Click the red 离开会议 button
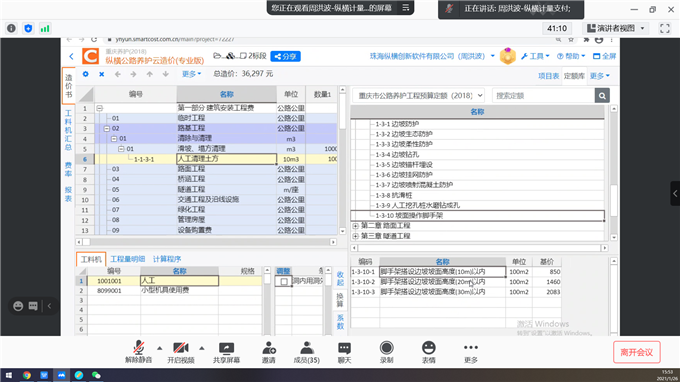The height and width of the screenshot is (382, 680). pyautogui.click(x=637, y=352)
